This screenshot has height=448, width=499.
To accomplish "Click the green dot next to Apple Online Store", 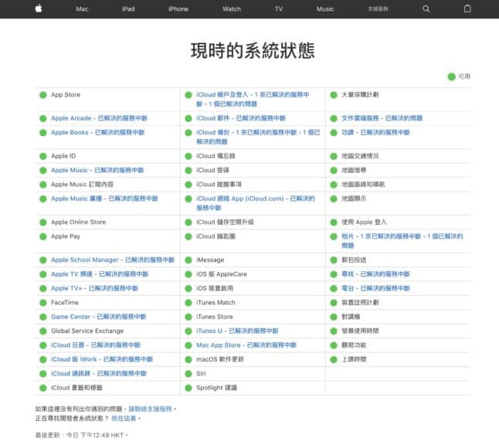I will point(43,222).
